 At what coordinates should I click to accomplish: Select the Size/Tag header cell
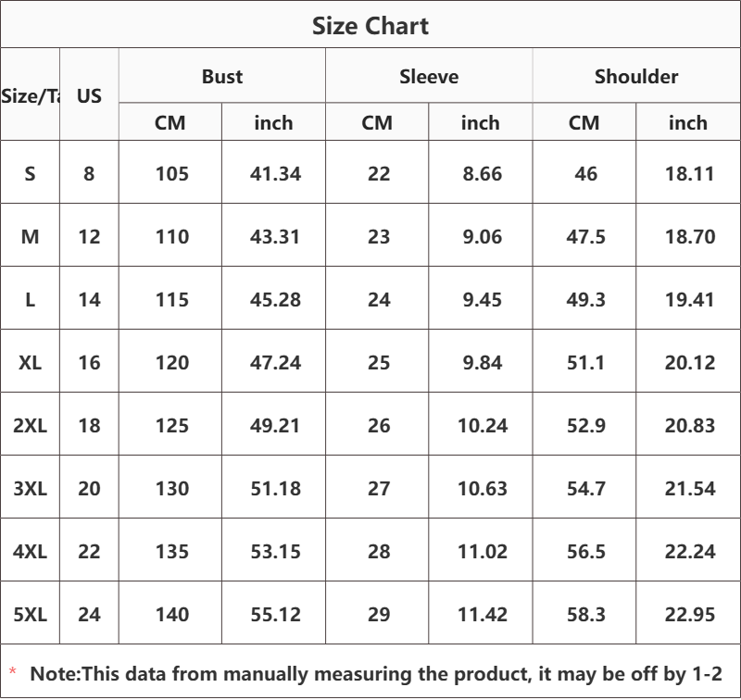(31, 95)
